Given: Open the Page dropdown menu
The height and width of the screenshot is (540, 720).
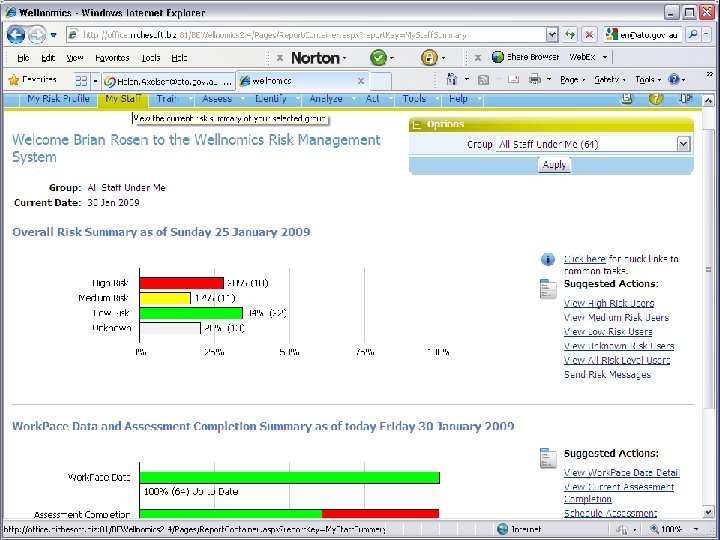Looking at the screenshot, I should point(572,80).
